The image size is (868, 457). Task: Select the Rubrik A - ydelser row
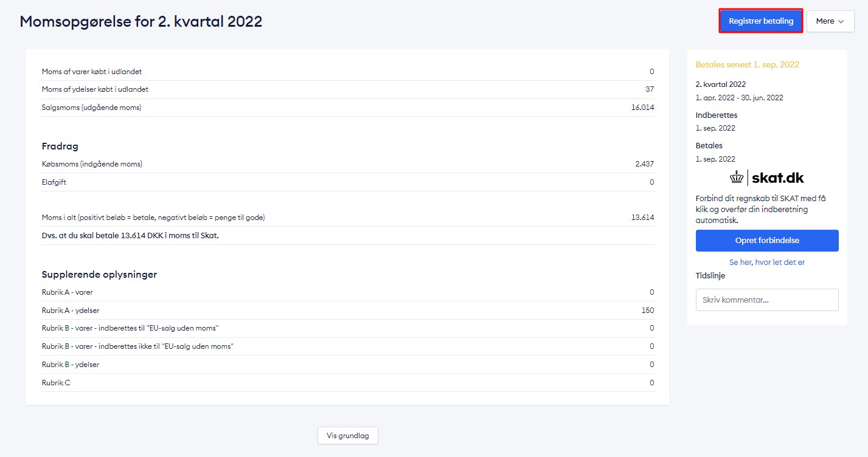[71, 311]
